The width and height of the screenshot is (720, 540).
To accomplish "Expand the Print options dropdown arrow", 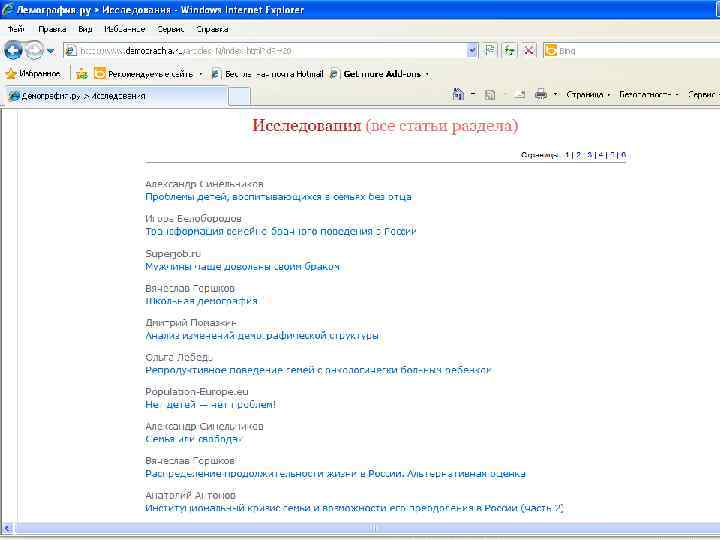I will point(555,94).
